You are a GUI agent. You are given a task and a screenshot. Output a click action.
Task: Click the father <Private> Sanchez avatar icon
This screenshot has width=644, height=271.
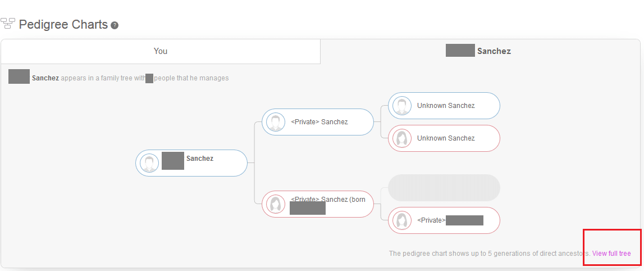276,122
